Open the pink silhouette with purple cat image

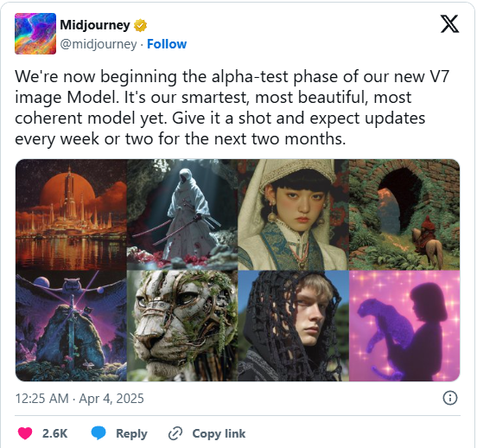[x=404, y=326]
